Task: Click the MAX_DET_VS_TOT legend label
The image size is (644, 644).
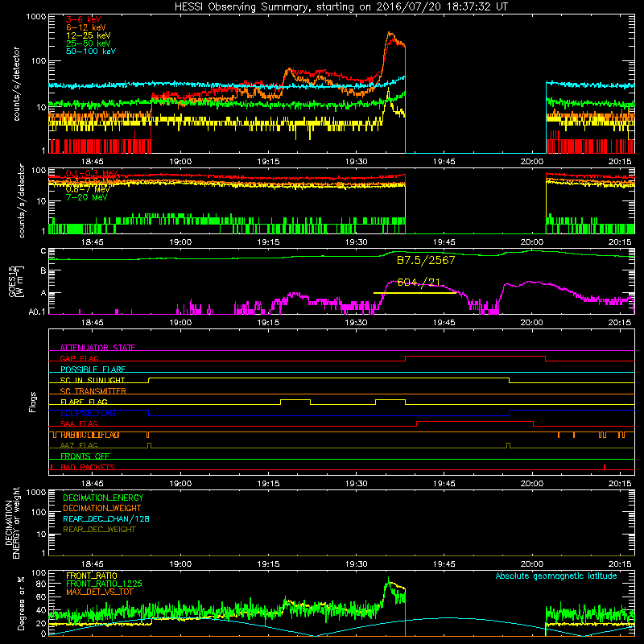Action: coord(100,592)
